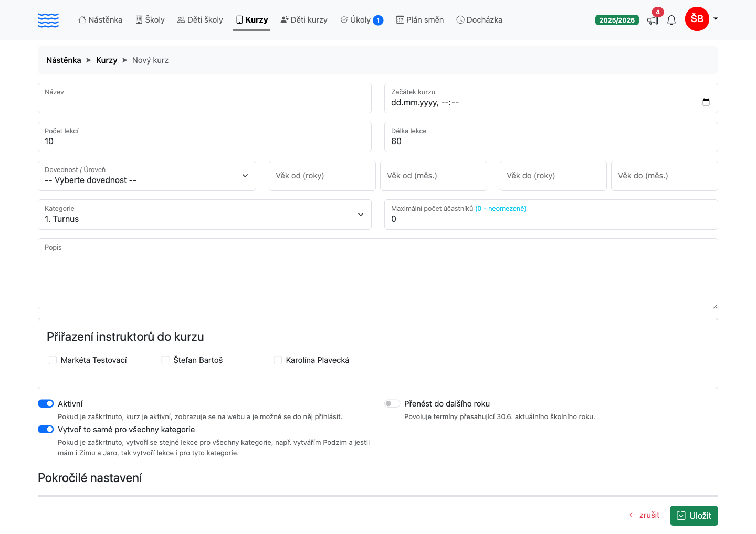Enable Přenést do dalšího roku switch
This screenshot has height=534, width=756.
(x=392, y=403)
